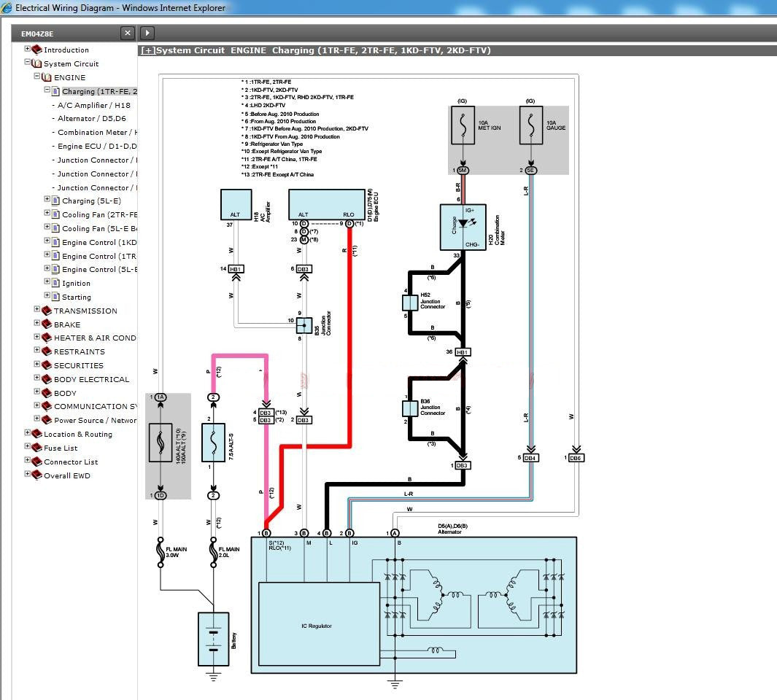Image resolution: width=777 pixels, height=700 pixels.
Task: Click the TRANSMISSION book icon
Action: (47, 311)
